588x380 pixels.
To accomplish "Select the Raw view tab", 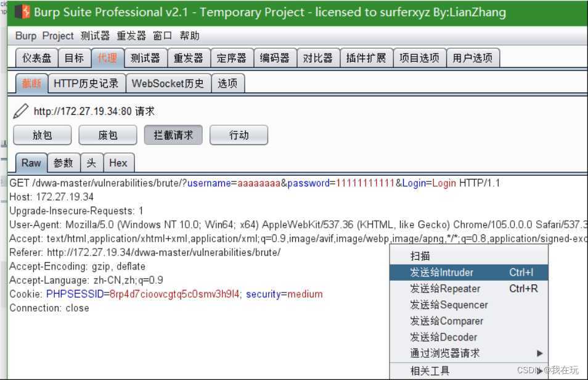I will tap(31, 163).
